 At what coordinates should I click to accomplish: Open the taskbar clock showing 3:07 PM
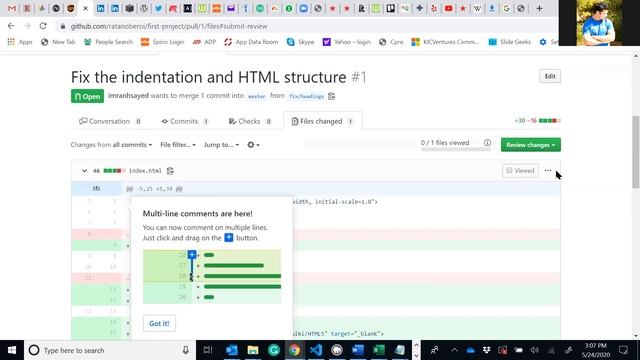pyautogui.click(x=596, y=350)
